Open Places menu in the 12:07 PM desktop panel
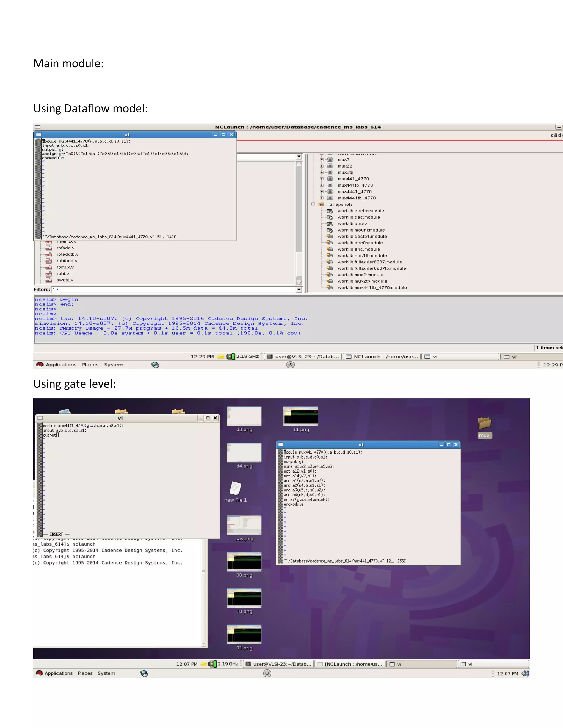Image resolution: width=563 pixels, height=728 pixels. [x=85, y=673]
